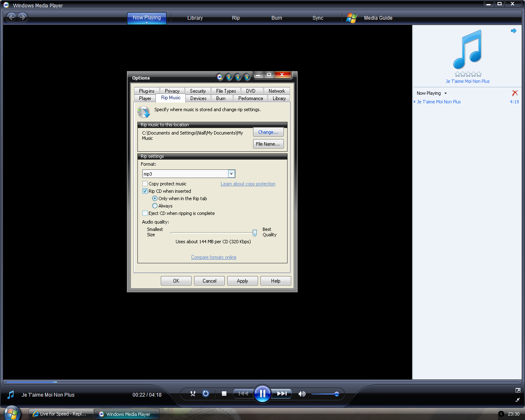Rate the song using the star rating

[468, 74]
